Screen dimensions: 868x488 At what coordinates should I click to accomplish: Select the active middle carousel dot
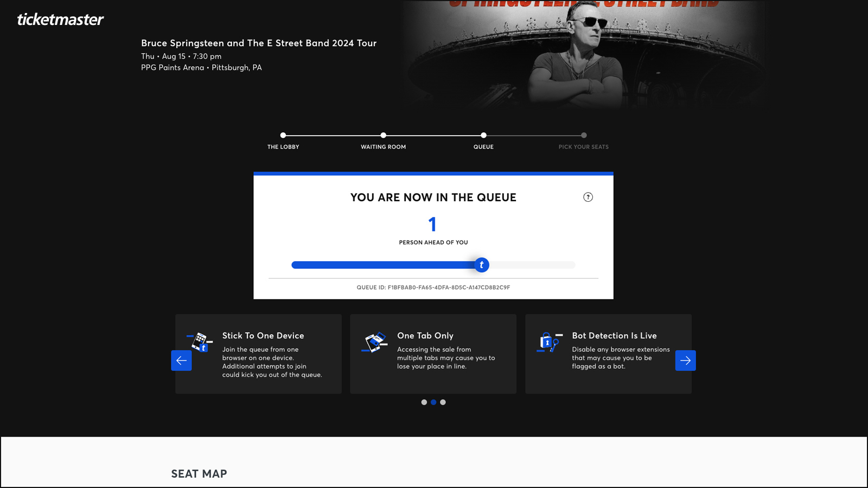click(x=433, y=402)
